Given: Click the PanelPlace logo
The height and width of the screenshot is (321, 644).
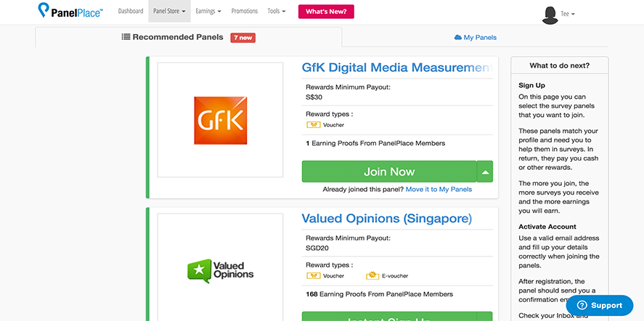Looking at the screenshot, I should coord(70,11).
